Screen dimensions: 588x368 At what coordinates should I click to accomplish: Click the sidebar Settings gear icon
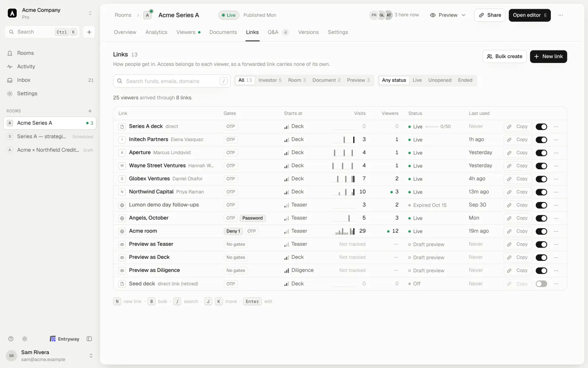(x=10, y=93)
